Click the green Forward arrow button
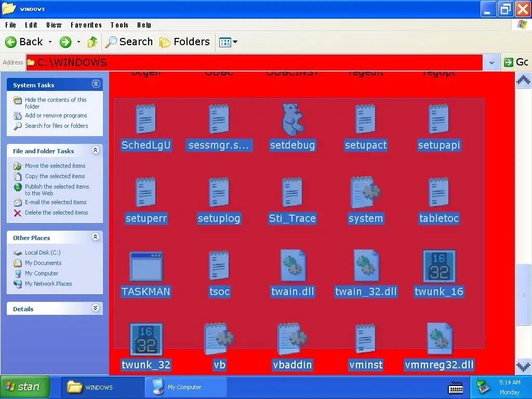532x399 pixels. [x=65, y=42]
